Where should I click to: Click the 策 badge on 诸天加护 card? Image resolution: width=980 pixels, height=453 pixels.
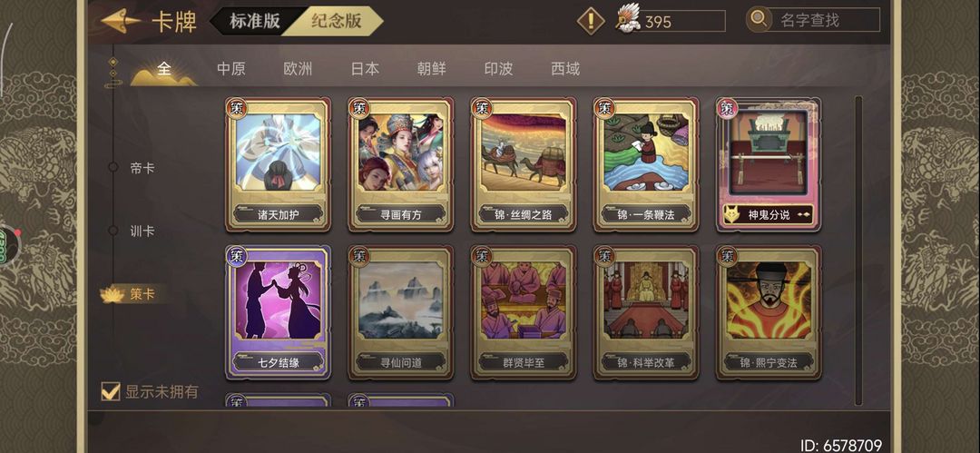pyautogui.click(x=237, y=108)
